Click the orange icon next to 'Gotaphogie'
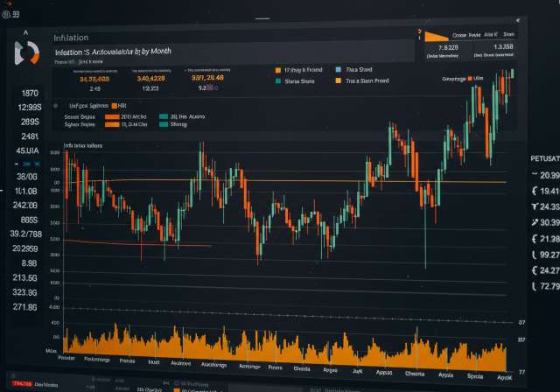This screenshot has width=560, height=392. pyautogui.click(x=470, y=80)
